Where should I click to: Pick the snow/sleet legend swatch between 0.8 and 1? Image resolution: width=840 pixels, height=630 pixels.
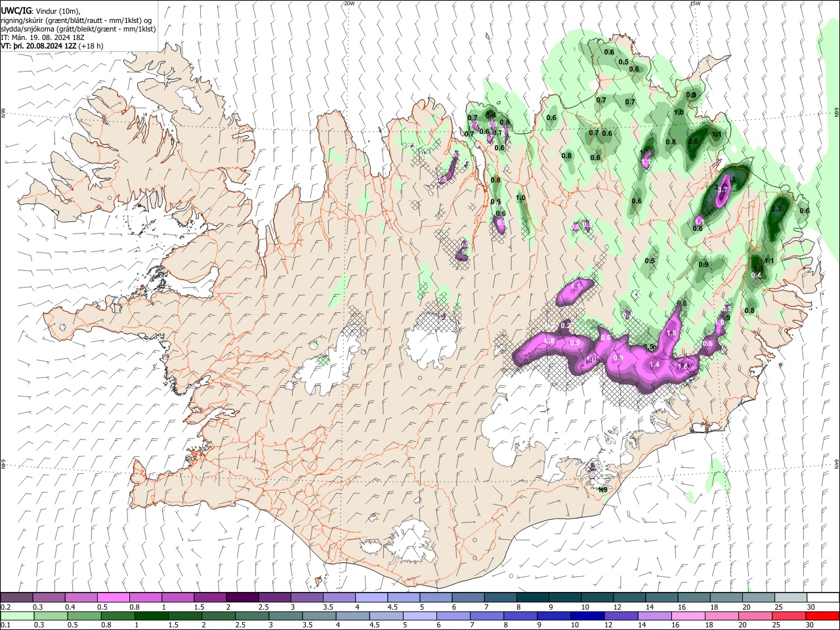[x=145, y=598]
